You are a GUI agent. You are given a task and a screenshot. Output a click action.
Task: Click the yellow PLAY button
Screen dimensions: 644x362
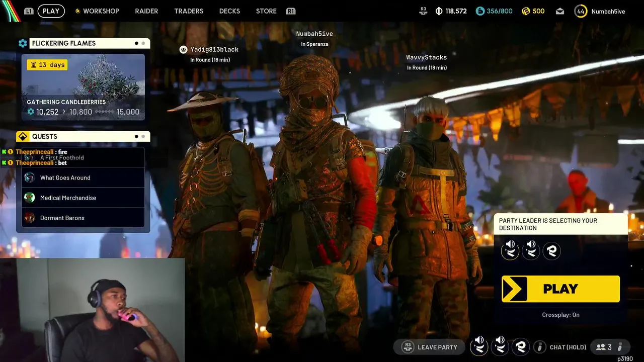click(560, 289)
